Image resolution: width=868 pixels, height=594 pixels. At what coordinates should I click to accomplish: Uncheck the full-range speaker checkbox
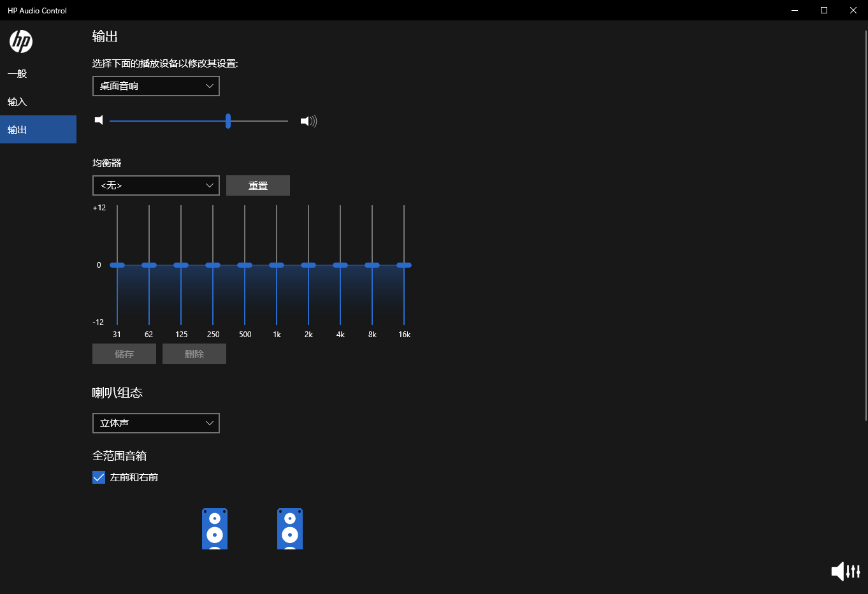tap(99, 477)
